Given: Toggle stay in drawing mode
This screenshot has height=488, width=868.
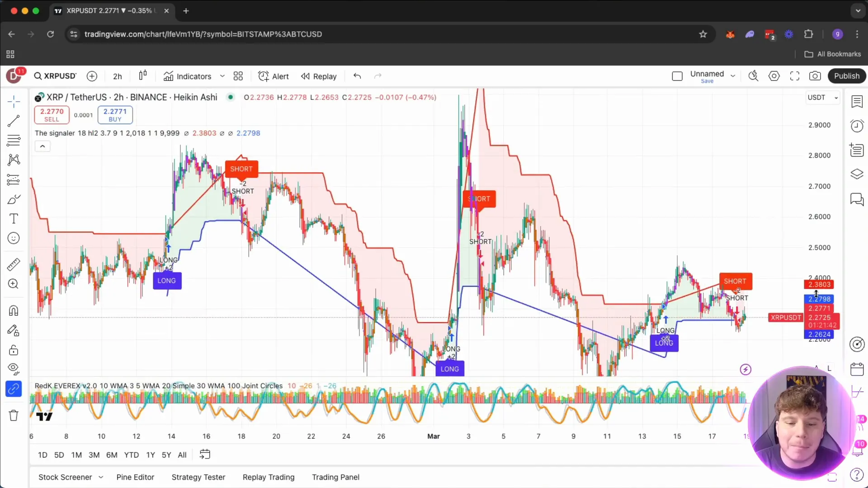Looking at the screenshot, I should 14,331.
